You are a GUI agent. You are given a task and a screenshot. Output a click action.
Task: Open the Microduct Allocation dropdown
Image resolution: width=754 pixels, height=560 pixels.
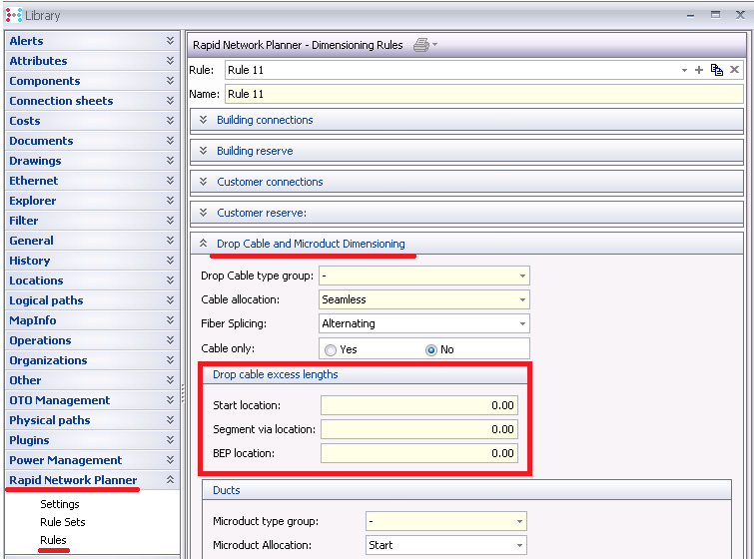519,546
